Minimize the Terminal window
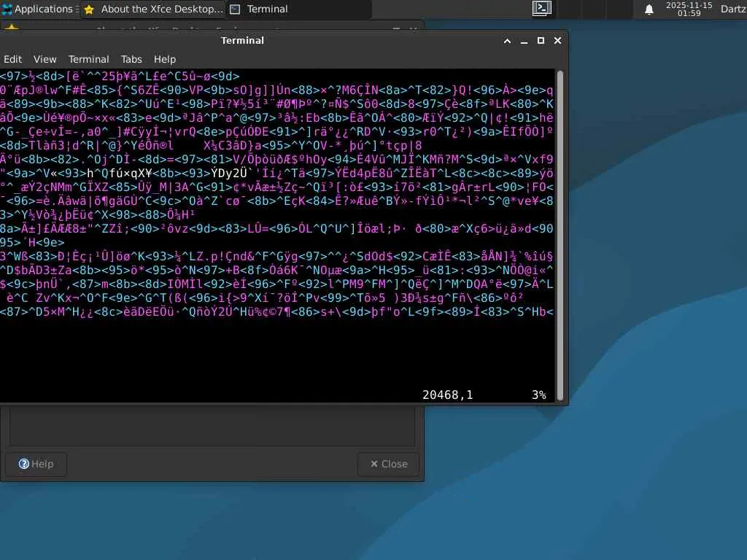This screenshot has width=747, height=560. coord(524,41)
